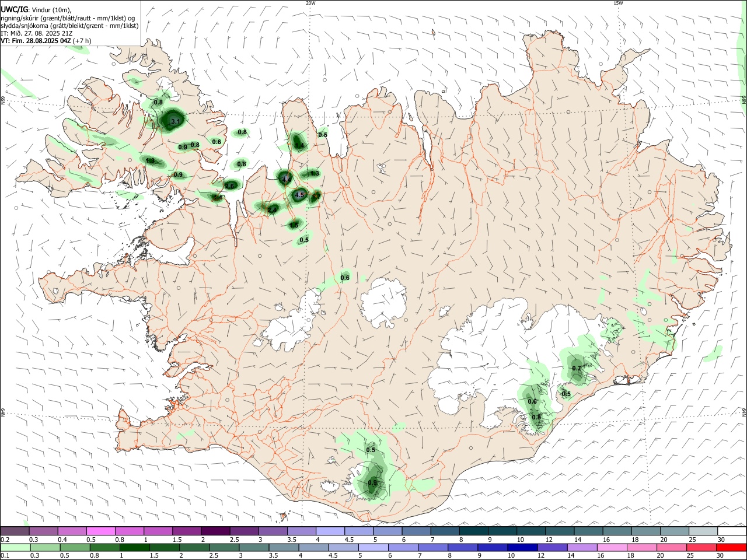Select the dark navy 10 swatch in rain legend
This screenshot has width=747, height=560.
(x=521, y=547)
